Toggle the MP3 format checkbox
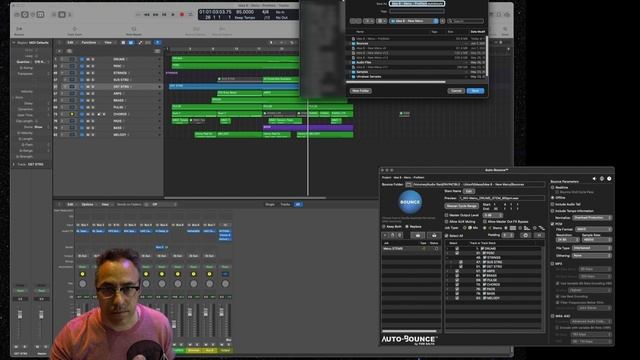640x360 pixels. click(x=553, y=264)
